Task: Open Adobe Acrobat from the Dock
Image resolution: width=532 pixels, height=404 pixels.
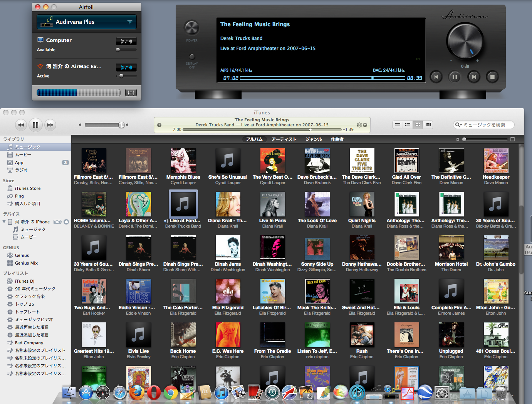Action: pyautogui.click(x=408, y=392)
